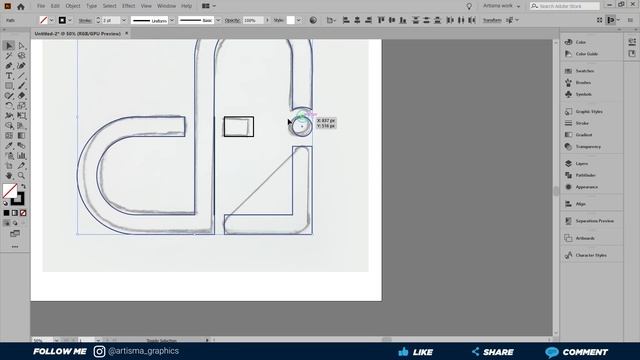Viewport: 640px width, 360px height.
Task: Toggle Draw Behind mode
Action: click(15, 223)
